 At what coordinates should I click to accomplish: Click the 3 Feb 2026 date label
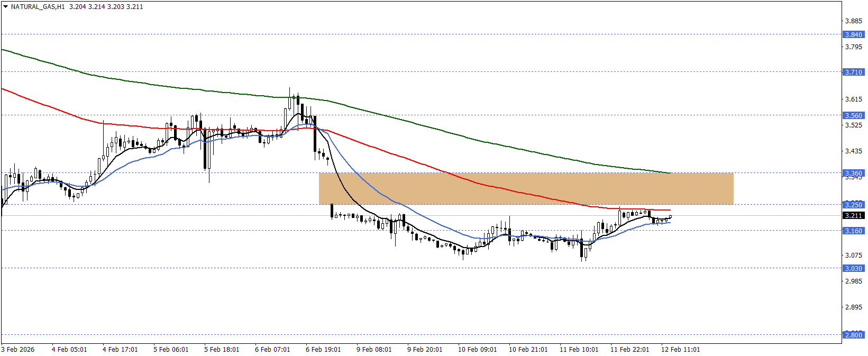tap(18, 350)
